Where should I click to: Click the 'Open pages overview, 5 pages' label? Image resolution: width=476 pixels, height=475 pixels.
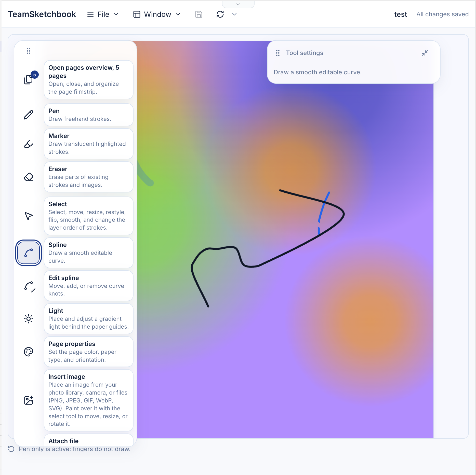point(84,72)
